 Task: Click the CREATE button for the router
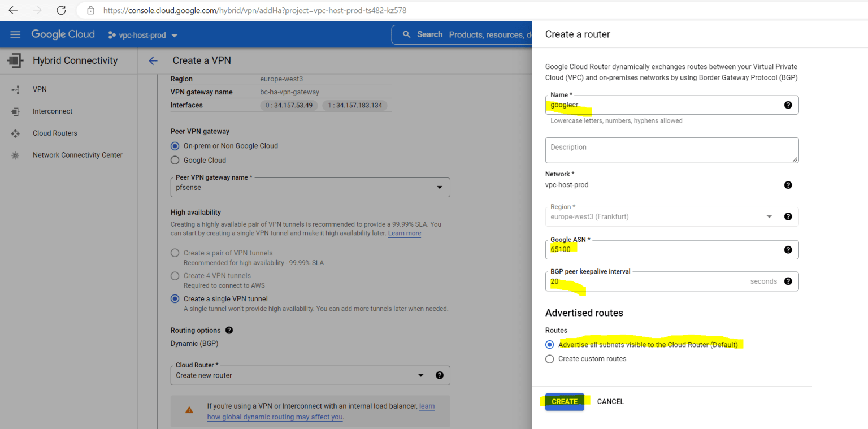pyautogui.click(x=564, y=401)
